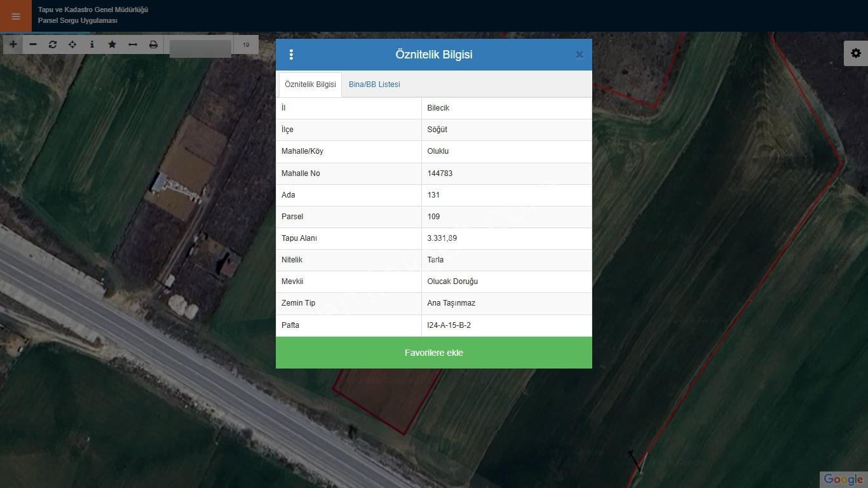Click the Tapu Alanı label
The image size is (868, 488).
(x=299, y=238)
